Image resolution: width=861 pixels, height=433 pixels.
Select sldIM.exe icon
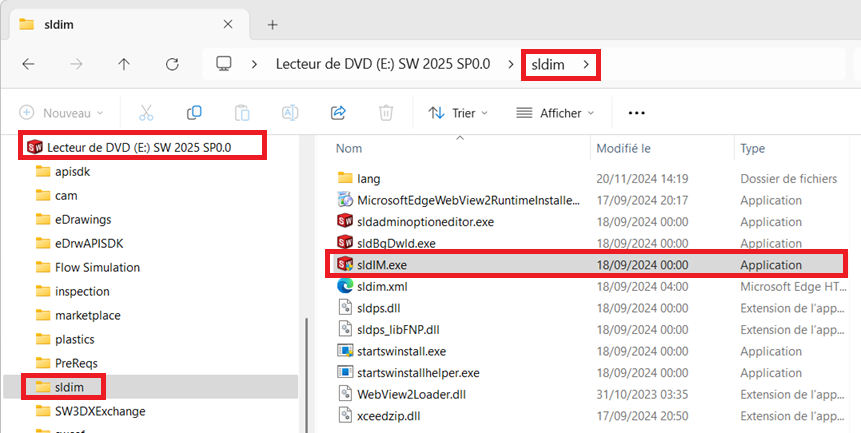pyautogui.click(x=345, y=265)
